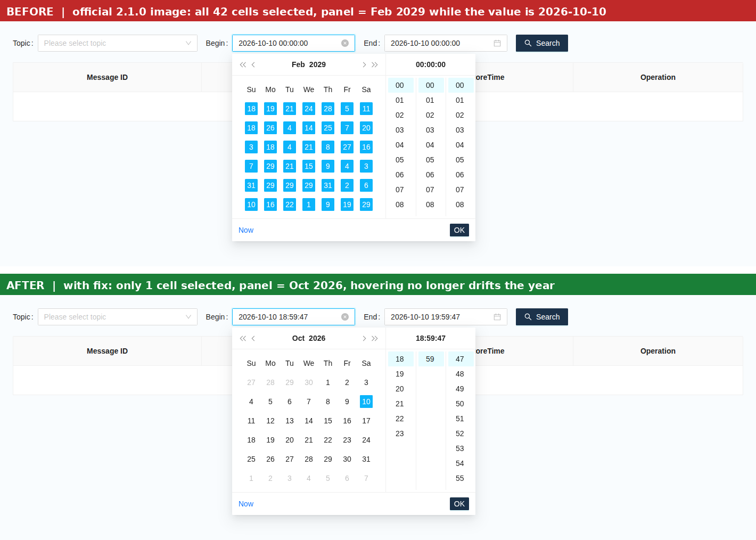Open calendar icon in End field 19:59:47
756x540 pixels.
[497, 317]
